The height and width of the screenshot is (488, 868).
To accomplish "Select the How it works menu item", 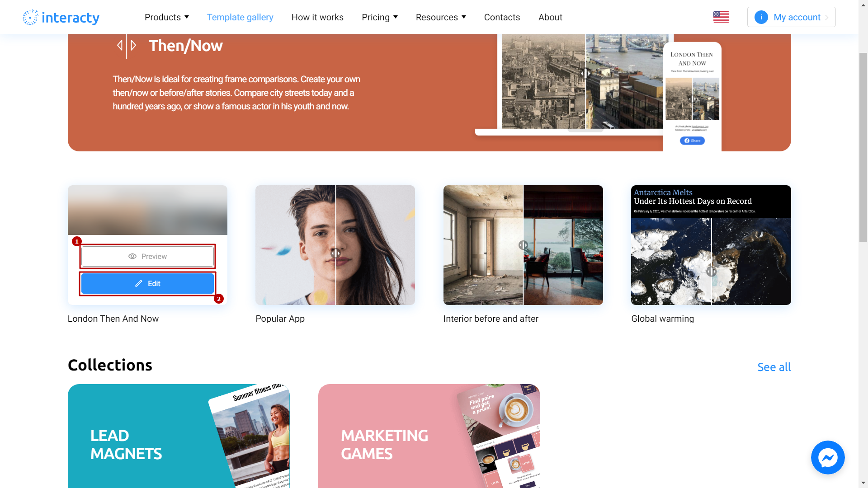I will [317, 17].
